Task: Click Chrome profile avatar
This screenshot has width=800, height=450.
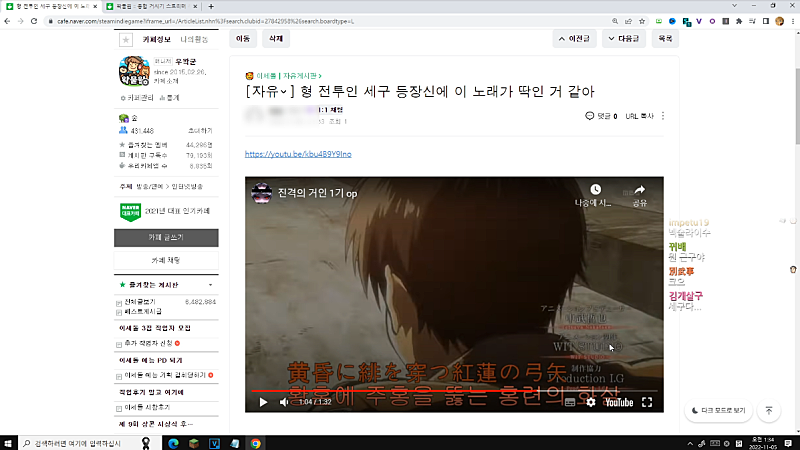Action: point(779,21)
